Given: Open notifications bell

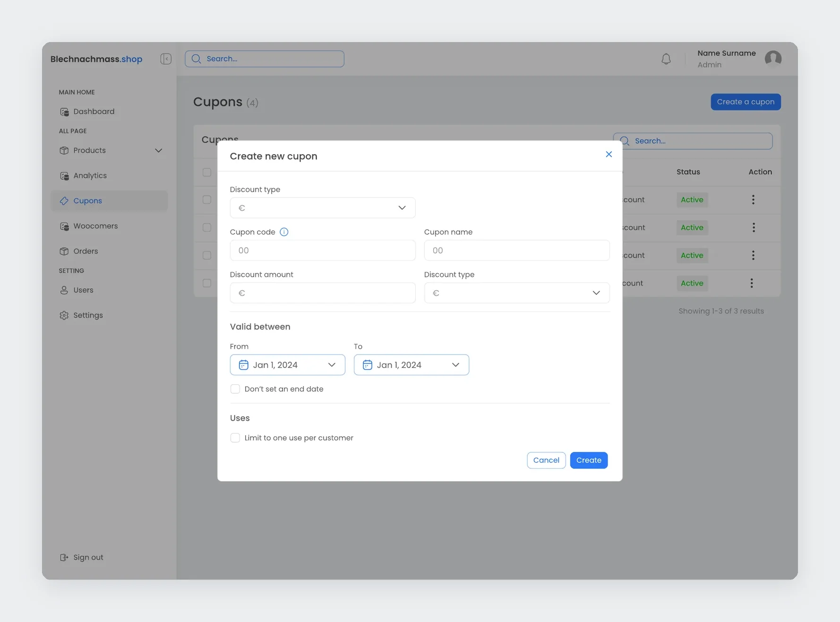Looking at the screenshot, I should (666, 59).
